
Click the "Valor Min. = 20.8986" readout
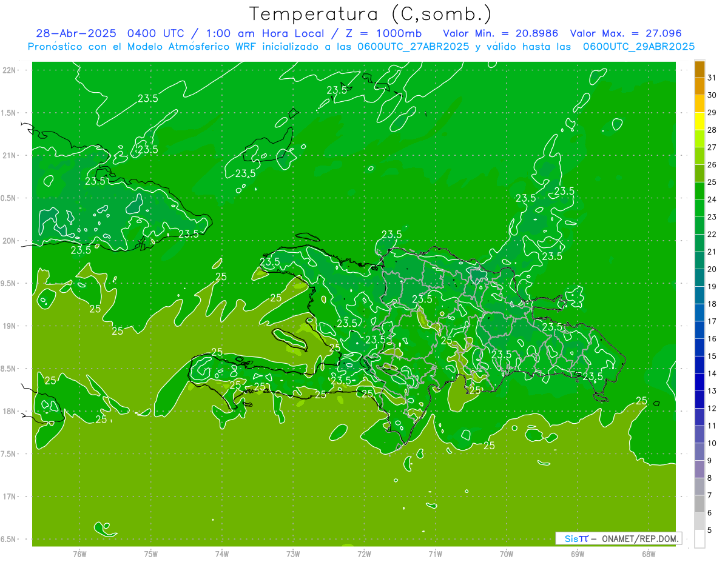coord(500,33)
